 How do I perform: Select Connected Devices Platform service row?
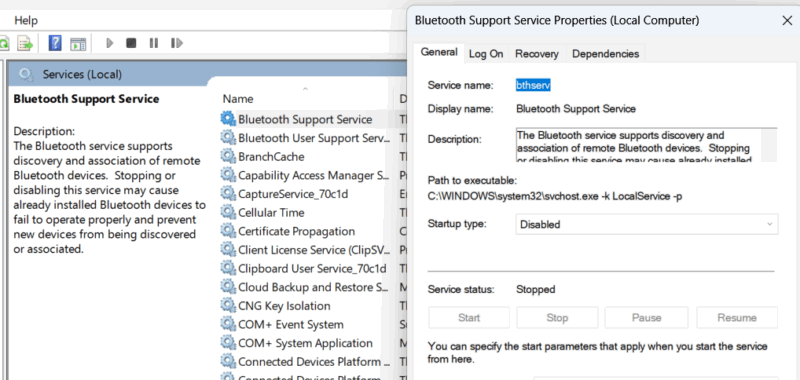tap(313, 362)
